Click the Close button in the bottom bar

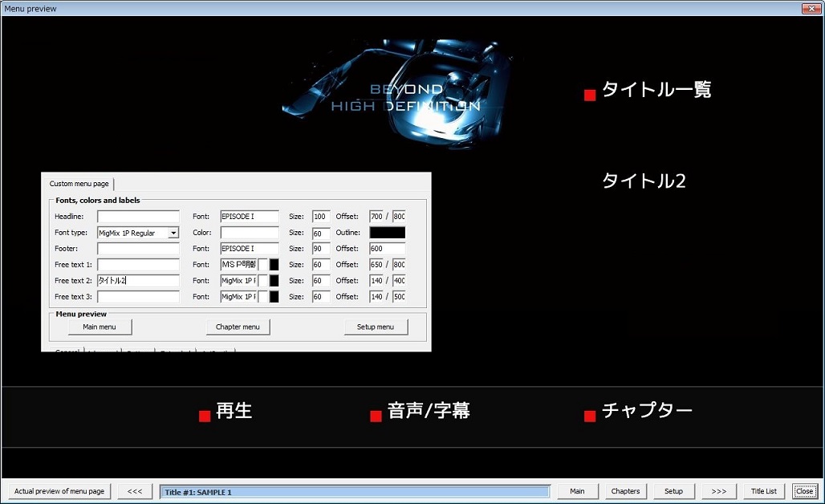click(x=804, y=491)
